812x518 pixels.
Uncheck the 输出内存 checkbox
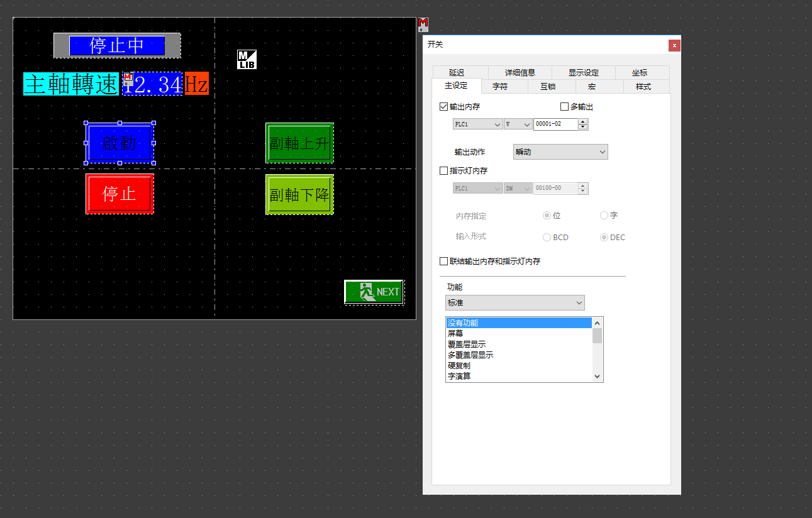444,107
